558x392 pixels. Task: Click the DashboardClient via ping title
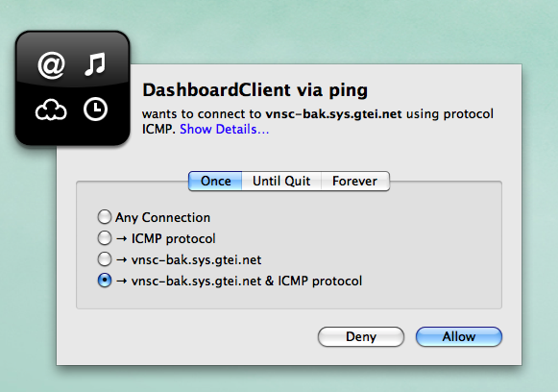(x=255, y=90)
